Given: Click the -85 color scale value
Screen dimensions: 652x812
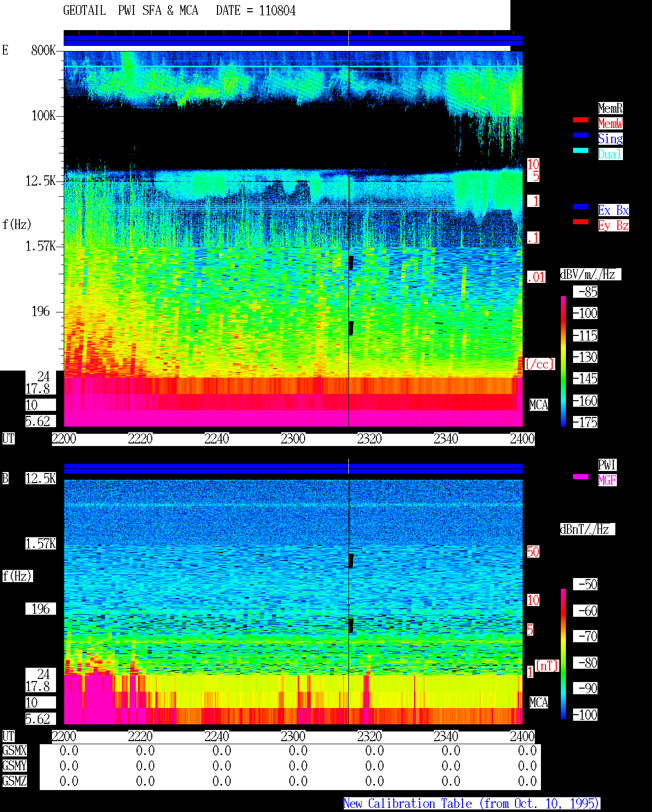Looking at the screenshot, I should pos(586,292).
